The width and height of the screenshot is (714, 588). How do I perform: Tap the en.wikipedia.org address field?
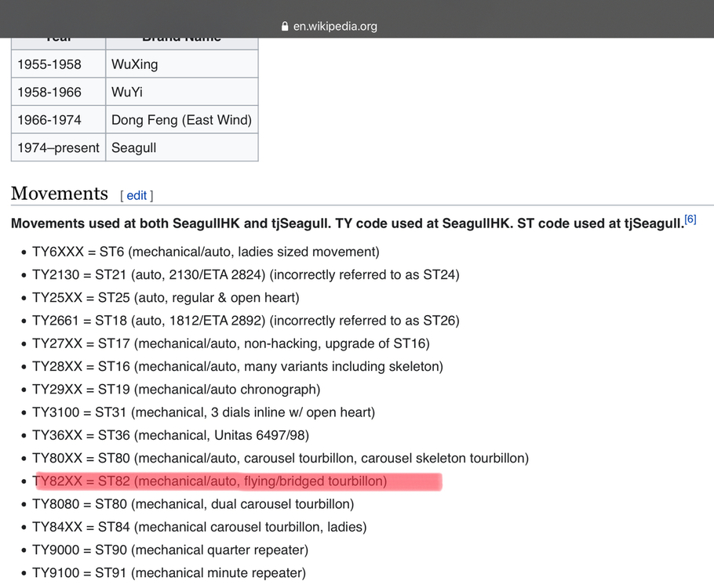click(335, 26)
